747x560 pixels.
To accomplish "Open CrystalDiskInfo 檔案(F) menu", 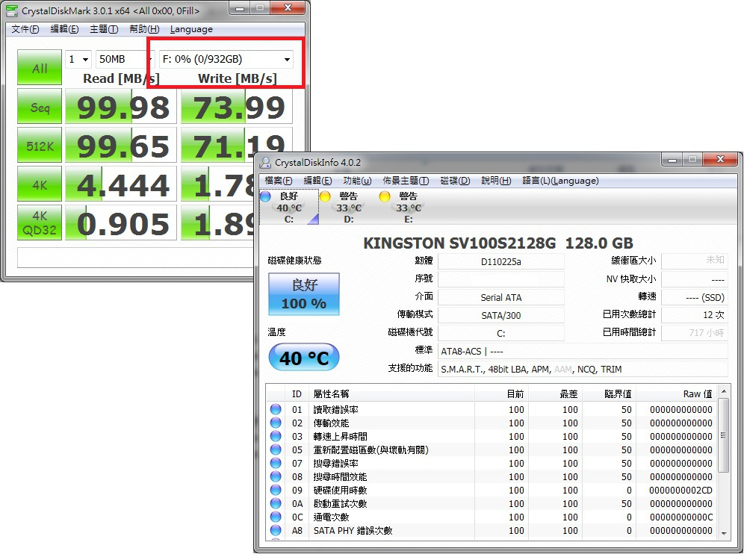I will click(x=279, y=181).
